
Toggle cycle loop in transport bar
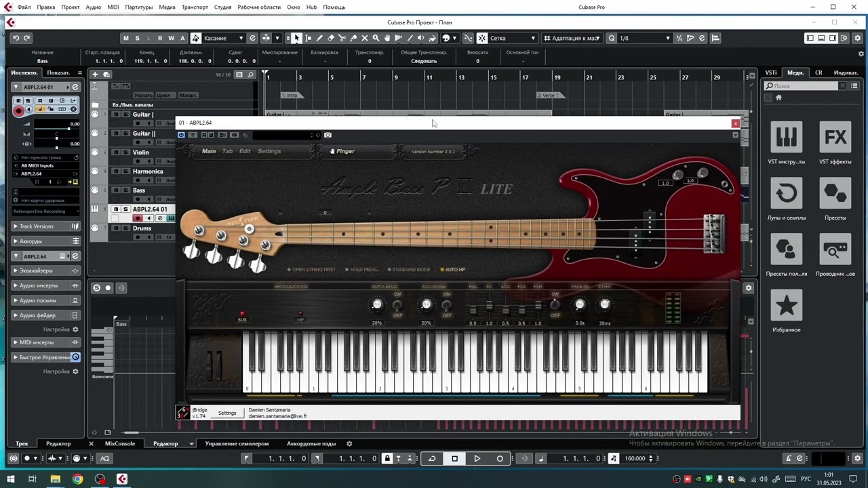coord(432,459)
